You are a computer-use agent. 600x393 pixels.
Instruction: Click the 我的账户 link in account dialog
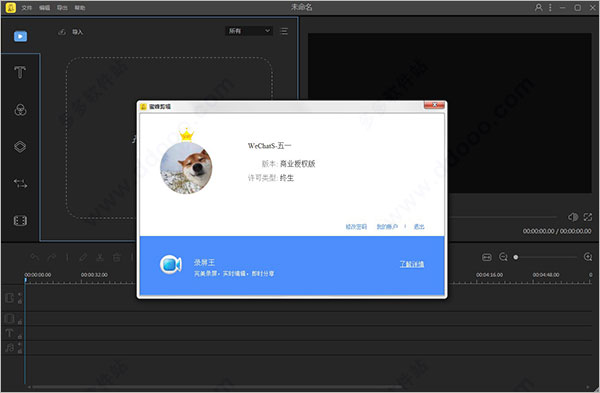click(x=387, y=227)
